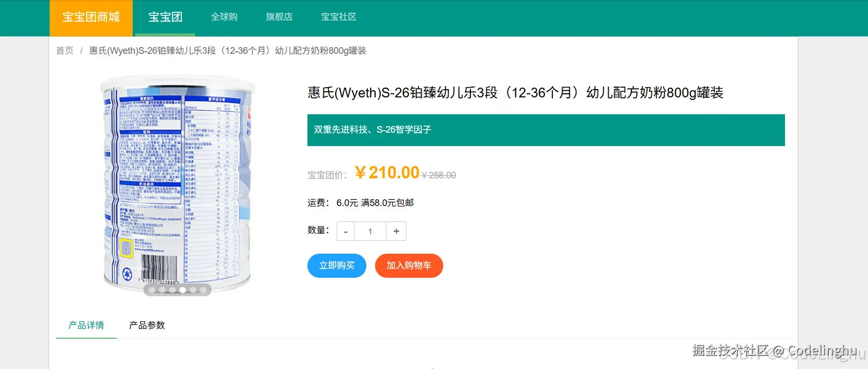Viewport: 868px width, 369px height.
Task: Open the 旗舰店 menu item
Action: tap(279, 17)
